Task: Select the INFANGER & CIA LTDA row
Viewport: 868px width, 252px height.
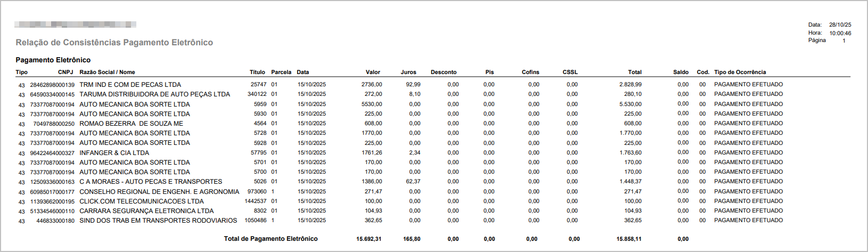Action: 114,153
